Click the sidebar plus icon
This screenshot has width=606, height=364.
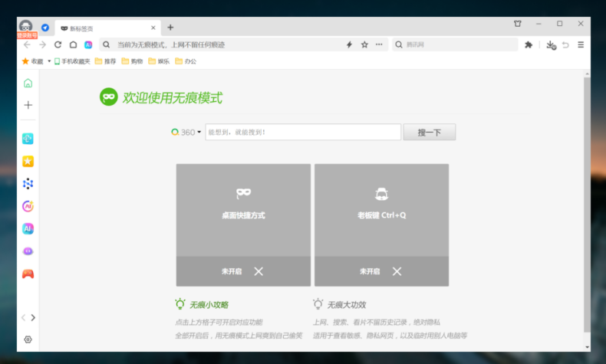28,105
